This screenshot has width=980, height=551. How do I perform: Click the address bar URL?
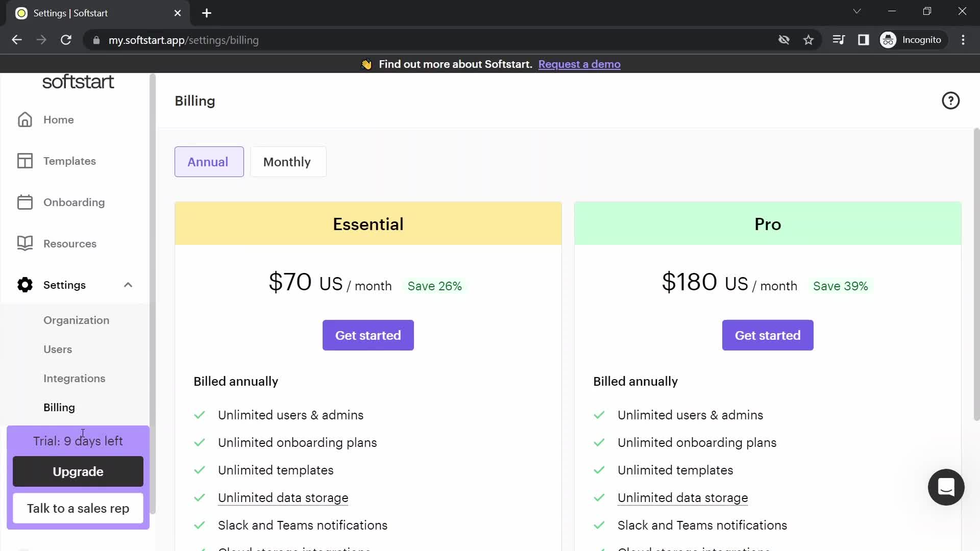184,40
